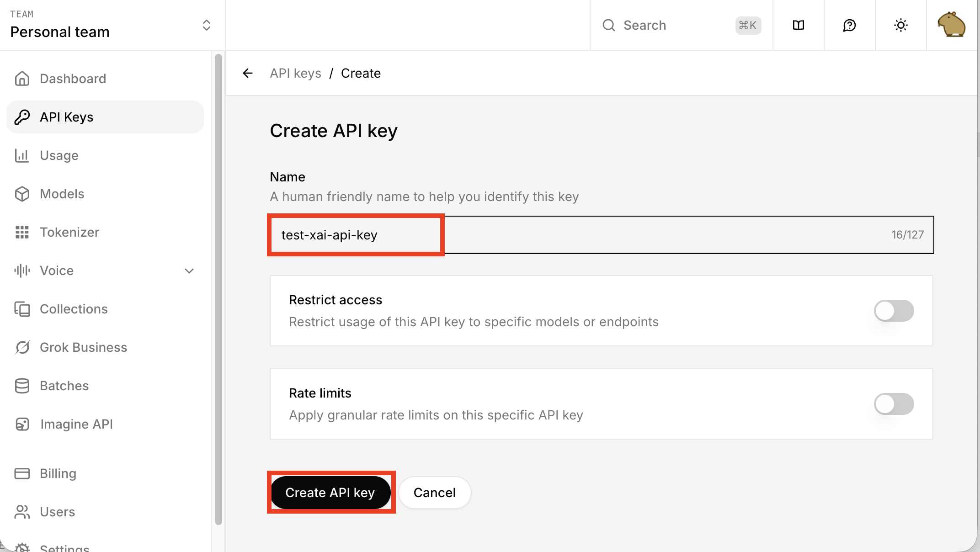Enable the Restrict access toggle
Viewport: 980px width, 552px height.
point(894,311)
